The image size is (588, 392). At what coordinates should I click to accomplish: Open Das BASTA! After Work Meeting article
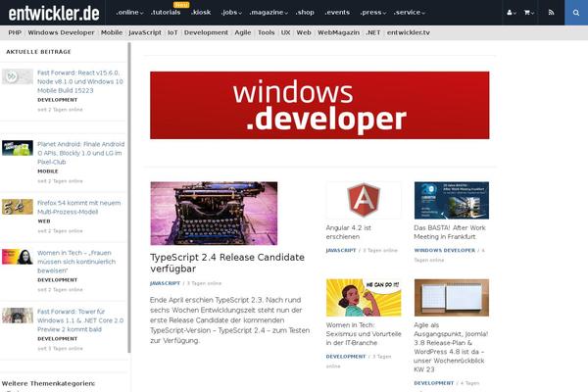[450, 232]
